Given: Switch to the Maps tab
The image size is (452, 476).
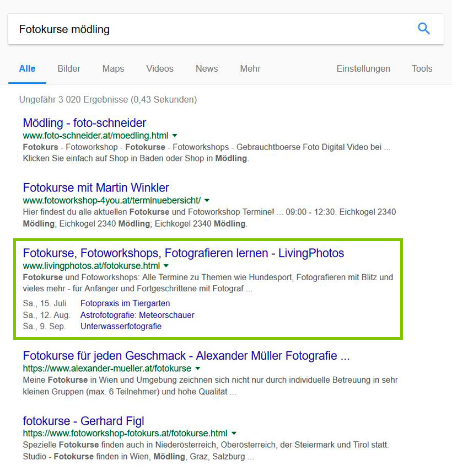Looking at the screenshot, I should pyautogui.click(x=113, y=68).
